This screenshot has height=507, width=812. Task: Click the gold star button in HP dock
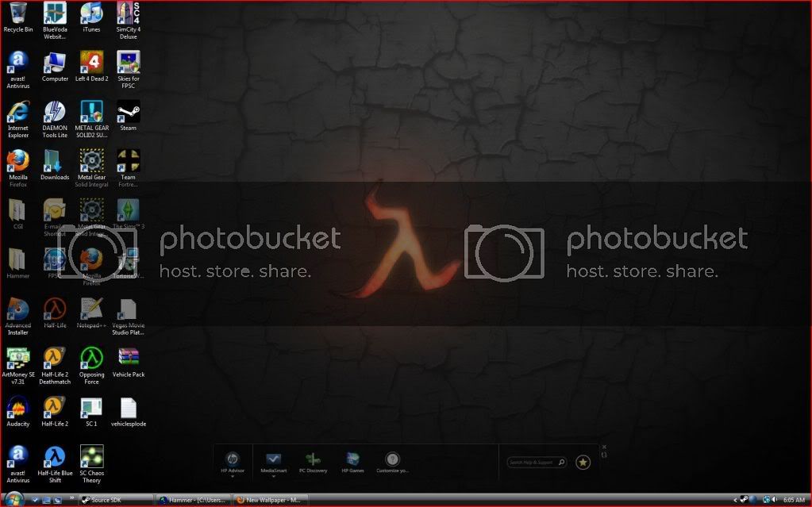(x=583, y=462)
